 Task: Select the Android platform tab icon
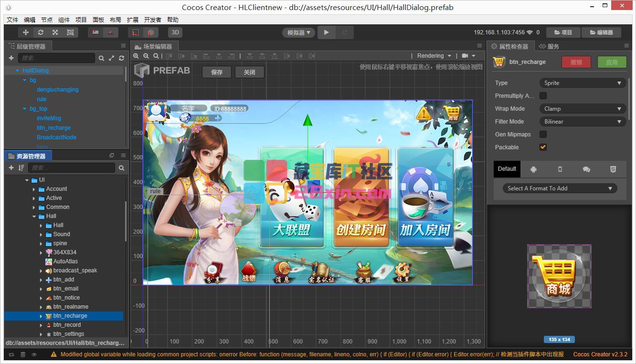click(x=533, y=169)
